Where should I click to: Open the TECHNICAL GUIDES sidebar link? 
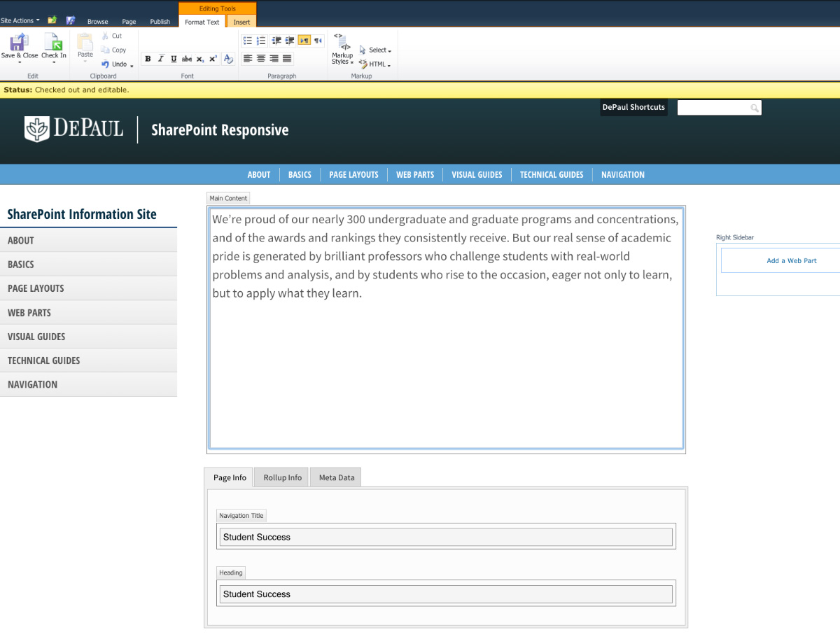click(x=43, y=360)
